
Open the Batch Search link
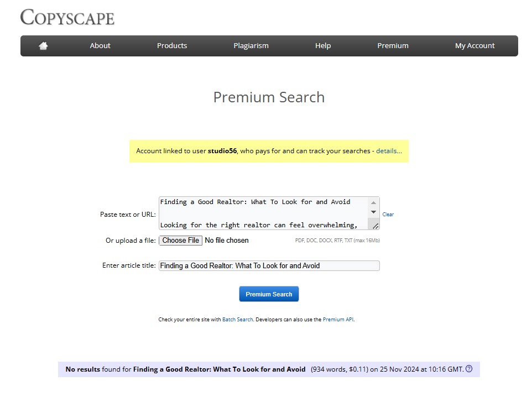click(237, 319)
